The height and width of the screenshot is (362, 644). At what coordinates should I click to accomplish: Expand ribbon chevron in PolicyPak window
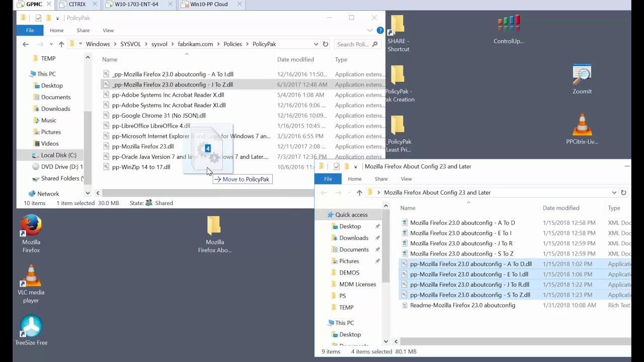click(x=370, y=31)
